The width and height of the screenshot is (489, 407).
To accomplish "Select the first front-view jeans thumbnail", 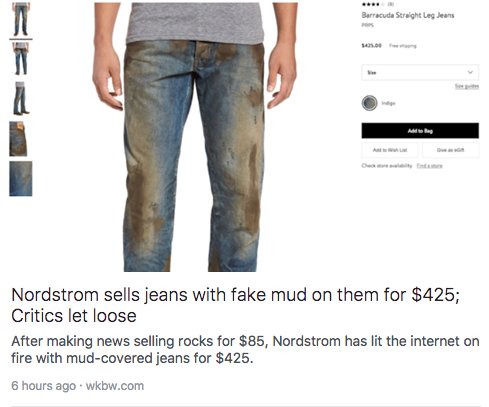I will pos(21,19).
